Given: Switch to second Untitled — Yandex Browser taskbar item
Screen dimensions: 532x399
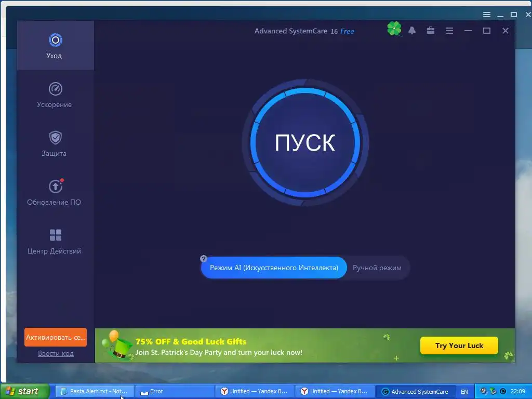Looking at the screenshot, I should pyautogui.click(x=335, y=391).
